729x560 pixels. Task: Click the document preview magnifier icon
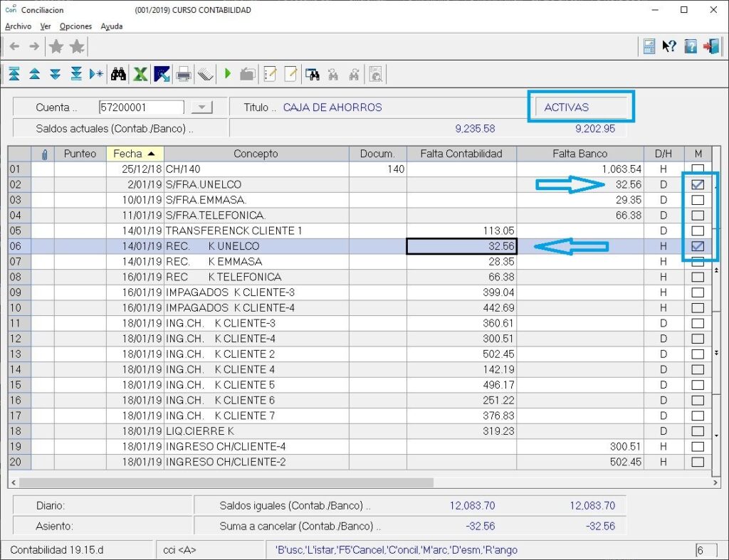pos(376,74)
